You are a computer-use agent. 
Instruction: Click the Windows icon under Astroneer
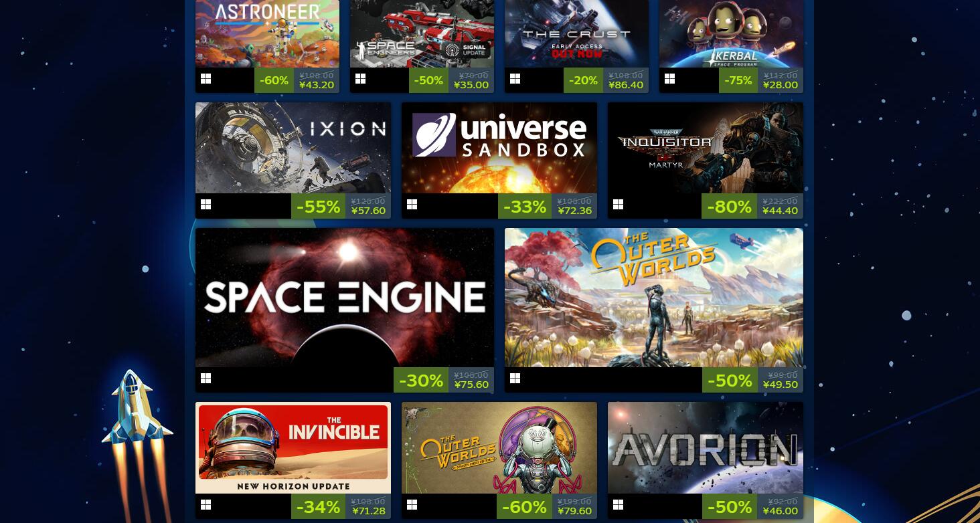(x=206, y=79)
